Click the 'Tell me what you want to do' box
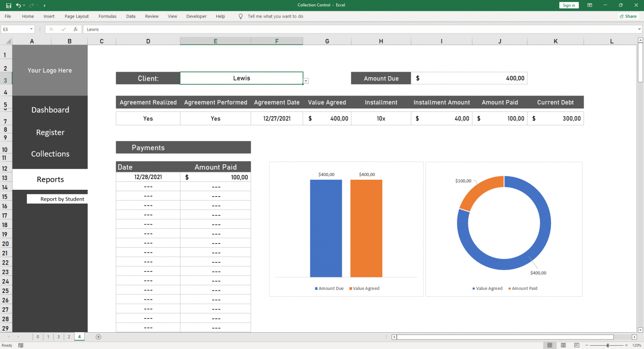Screen dimensions: 644x349 [x=275, y=16]
